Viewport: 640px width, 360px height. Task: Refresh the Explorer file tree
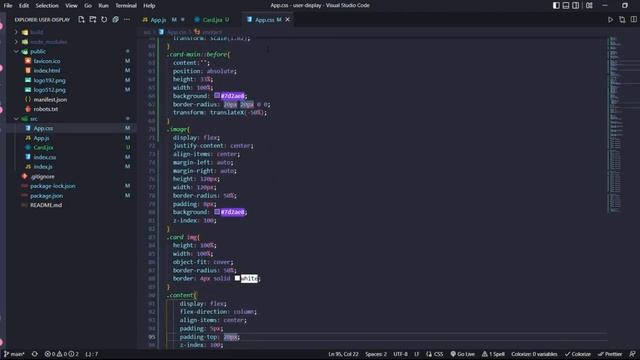point(104,20)
